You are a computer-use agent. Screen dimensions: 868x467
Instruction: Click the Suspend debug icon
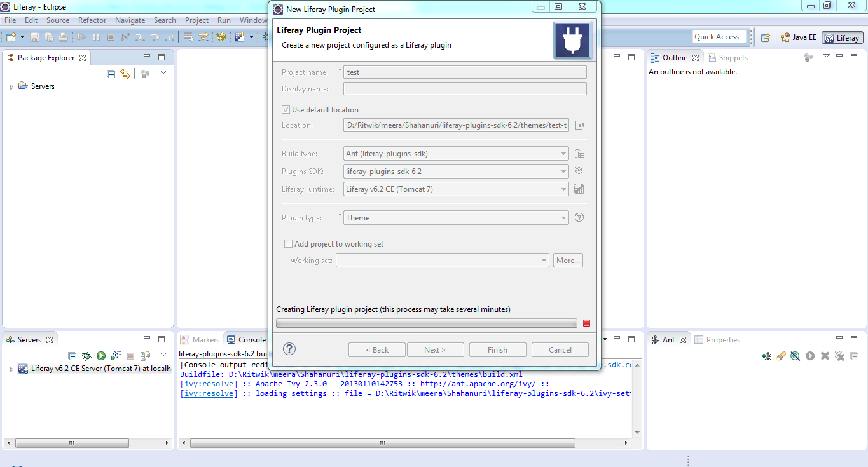[97, 37]
